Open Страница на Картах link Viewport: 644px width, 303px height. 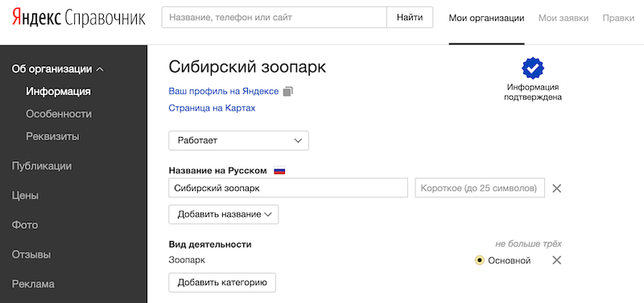tap(212, 108)
